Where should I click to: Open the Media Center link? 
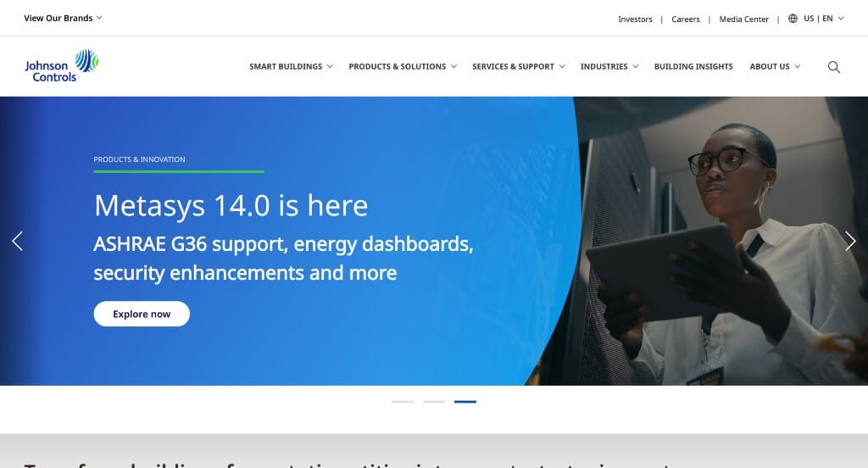coord(743,19)
